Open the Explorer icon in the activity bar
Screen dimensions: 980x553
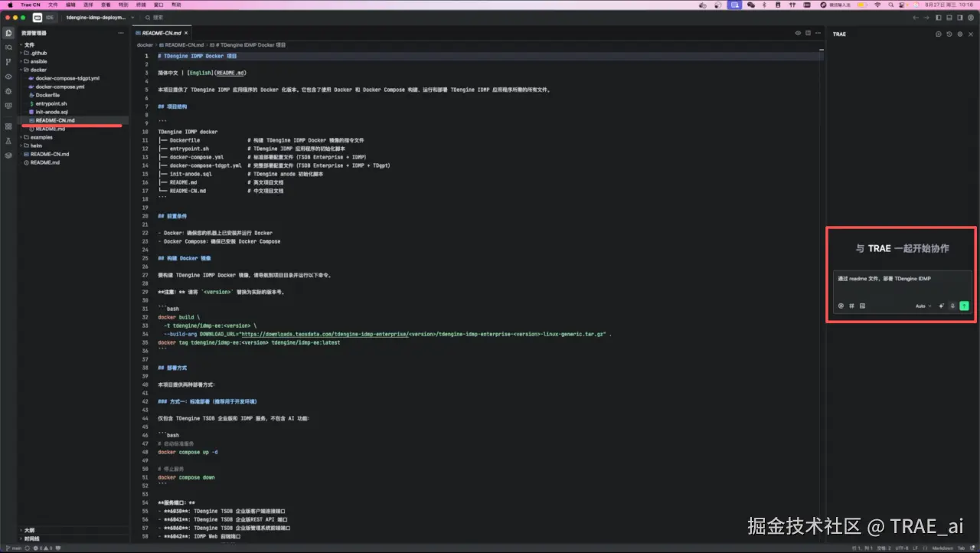(x=8, y=33)
